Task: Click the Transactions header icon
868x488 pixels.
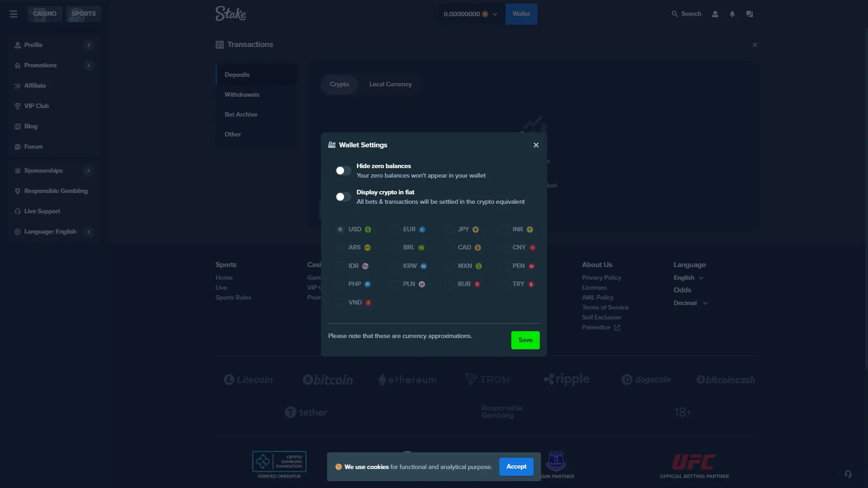Action: coord(220,45)
